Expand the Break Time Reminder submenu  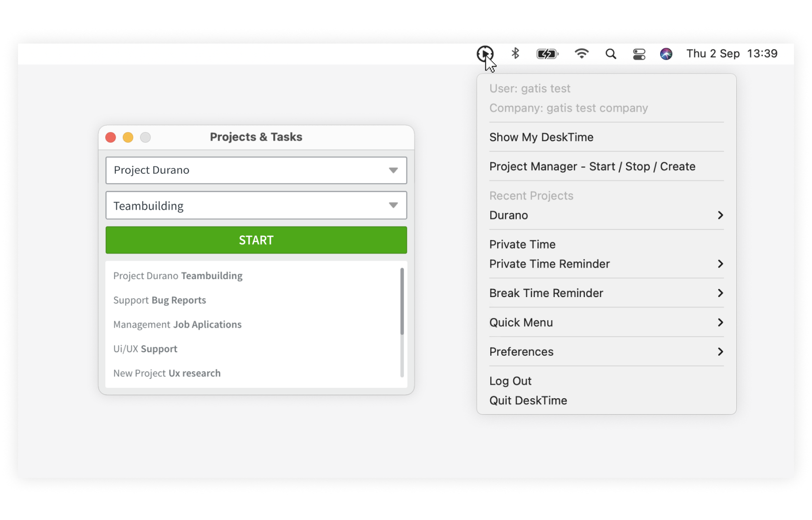tap(721, 293)
